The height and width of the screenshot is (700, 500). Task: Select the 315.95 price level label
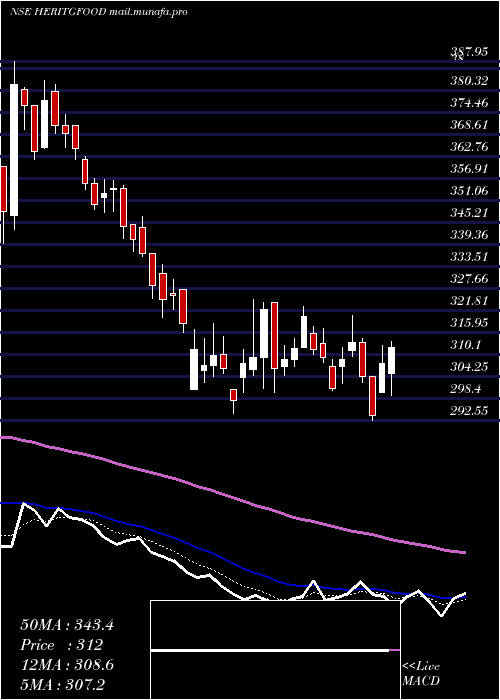click(469, 322)
